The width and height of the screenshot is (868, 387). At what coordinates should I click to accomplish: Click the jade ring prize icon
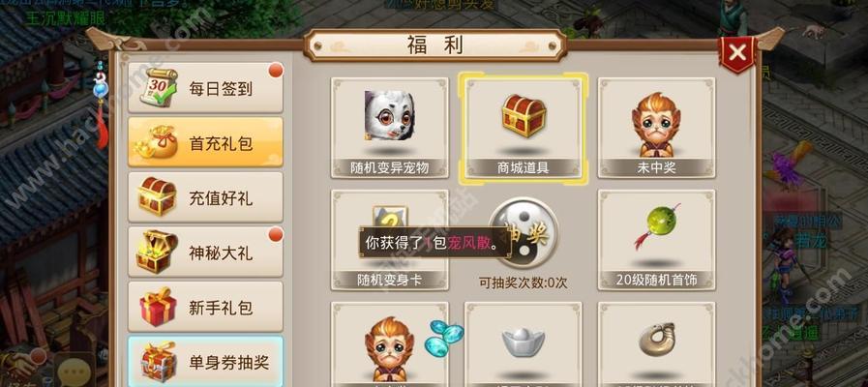[656, 339]
